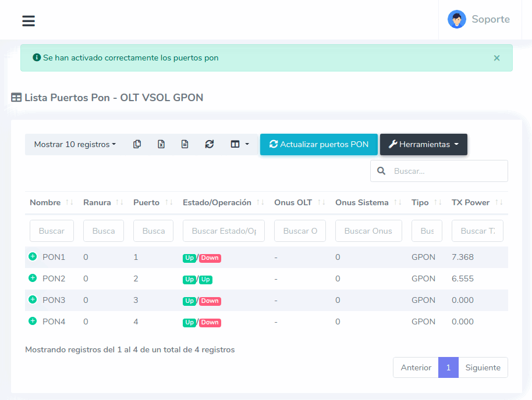Dismiss the green success alert

click(496, 58)
